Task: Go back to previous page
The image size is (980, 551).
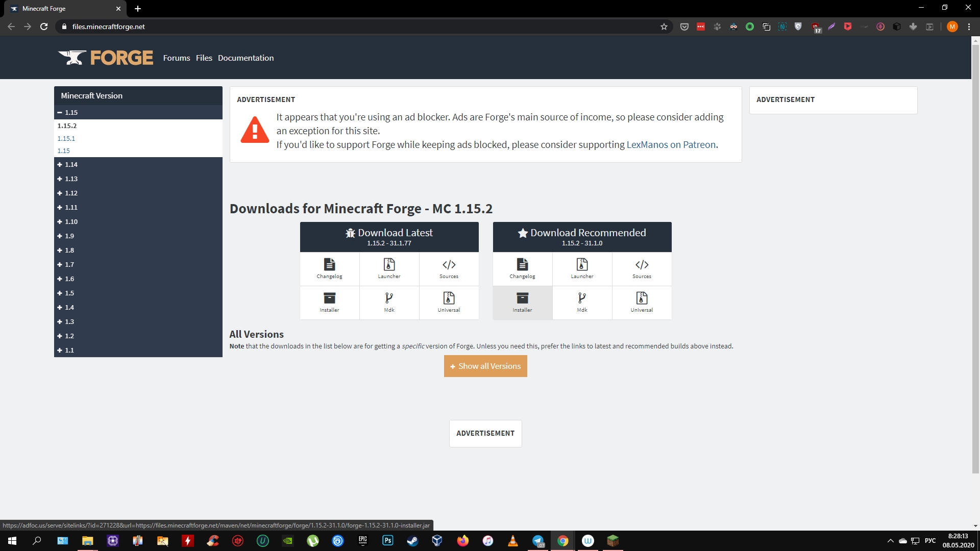Action: [11, 27]
